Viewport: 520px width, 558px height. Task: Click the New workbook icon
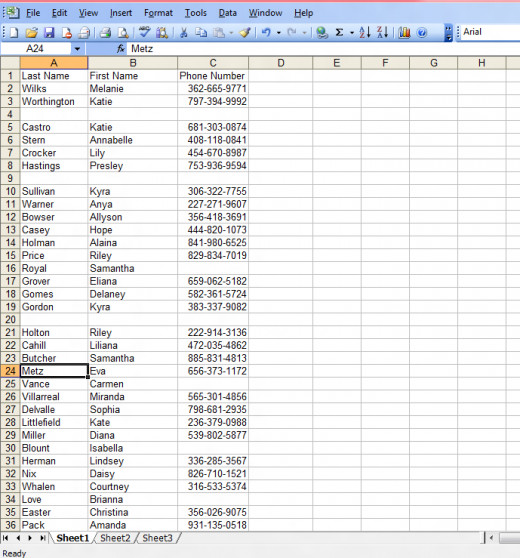click(14, 33)
